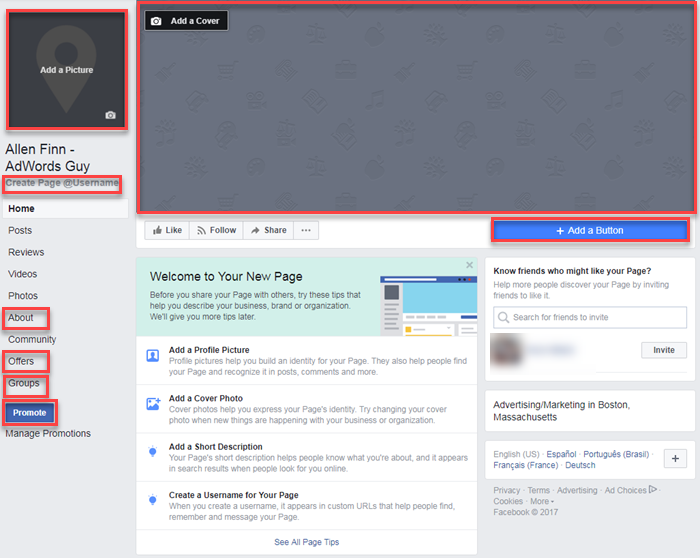Click the blurred suggested friend's photo
This screenshot has height=558, width=700.
[506, 350]
